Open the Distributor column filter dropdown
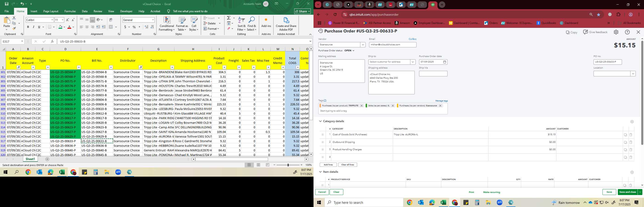This screenshot has height=207, width=644. 141,67
